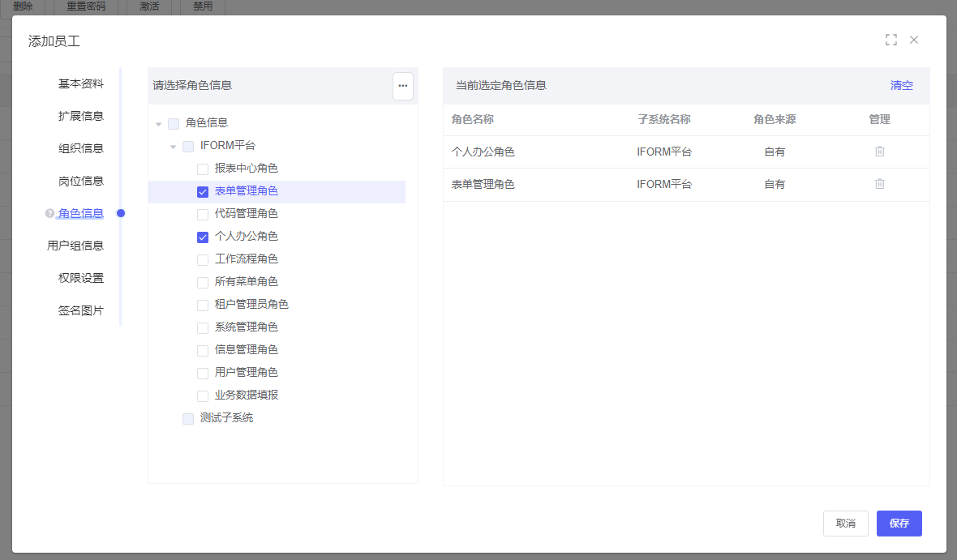Click the fullscreen icon in dialog header
The height and width of the screenshot is (560, 957).
coord(890,40)
